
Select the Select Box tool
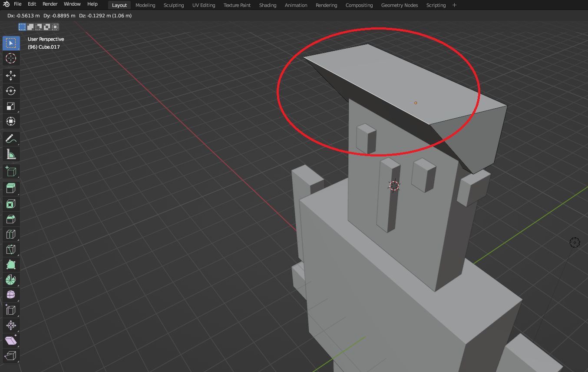pos(11,43)
